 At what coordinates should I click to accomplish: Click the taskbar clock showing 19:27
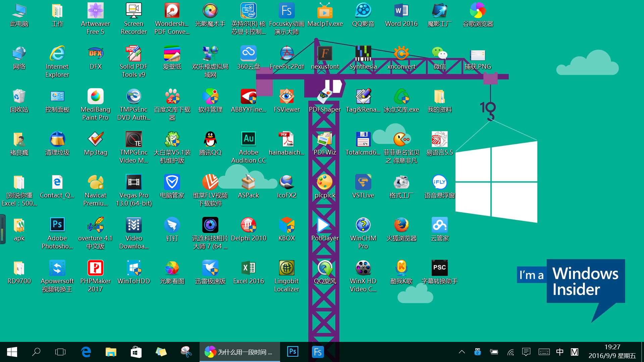(612, 352)
